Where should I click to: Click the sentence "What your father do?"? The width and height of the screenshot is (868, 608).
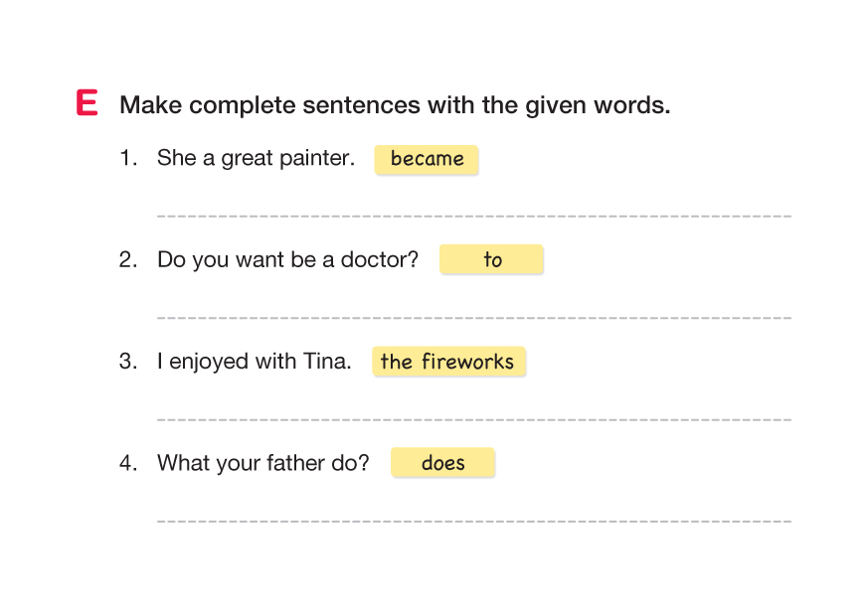coord(262,463)
